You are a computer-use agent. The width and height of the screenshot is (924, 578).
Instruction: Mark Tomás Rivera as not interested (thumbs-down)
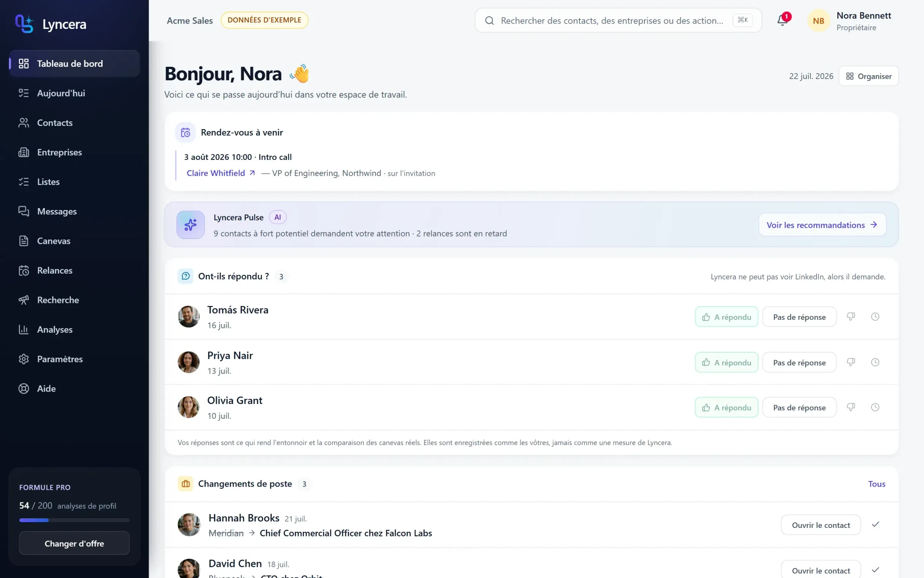pos(851,317)
